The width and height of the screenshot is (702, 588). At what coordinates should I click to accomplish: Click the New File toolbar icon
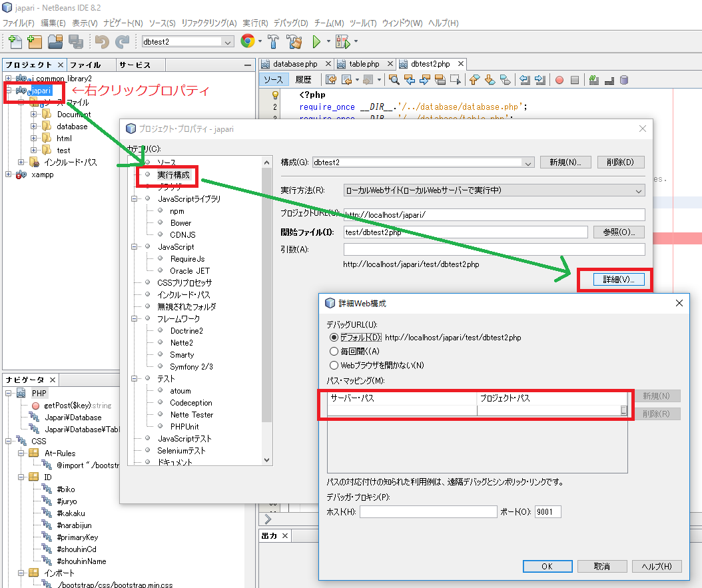coord(15,41)
